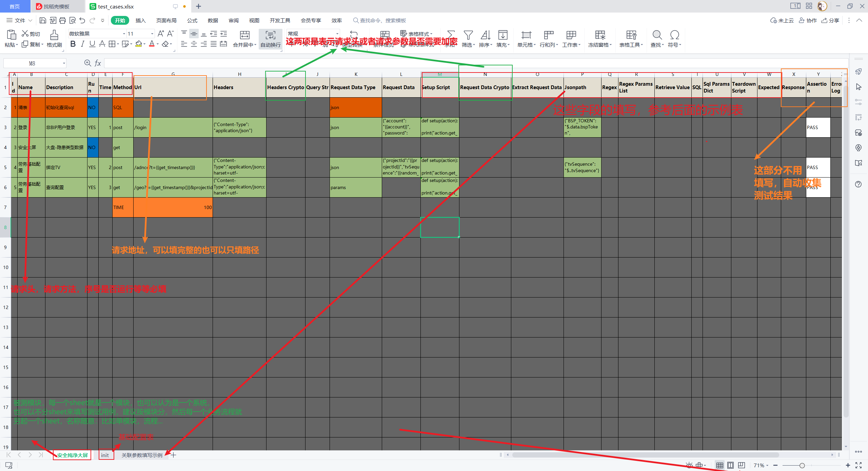Open the 插入 (Insert) ribbon tab

click(x=140, y=21)
